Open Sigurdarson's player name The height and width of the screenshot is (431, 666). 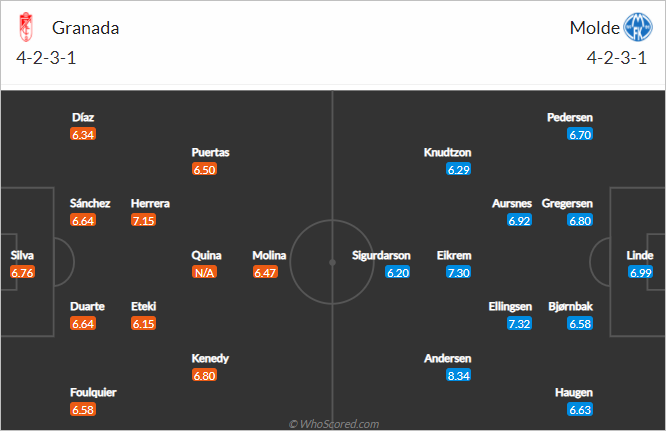click(381, 255)
